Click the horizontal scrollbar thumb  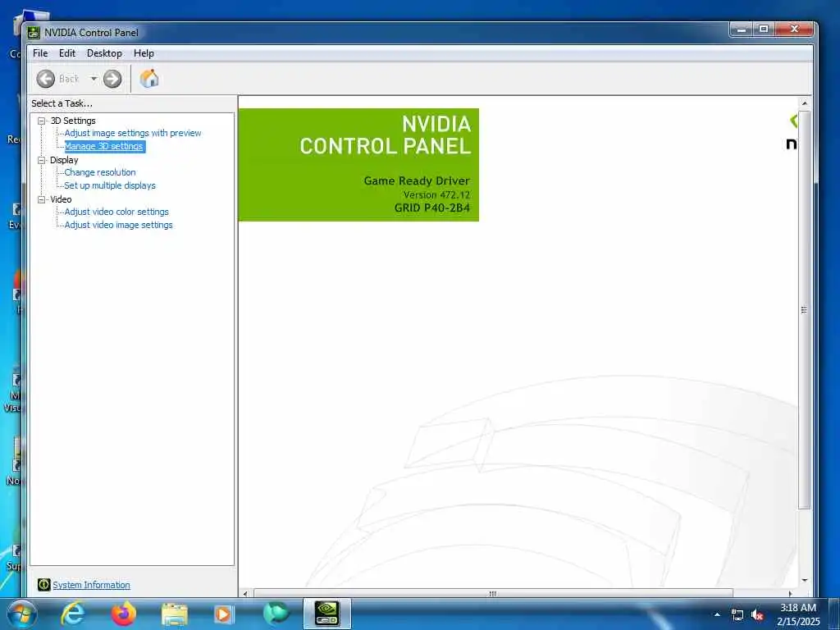tap(493, 594)
